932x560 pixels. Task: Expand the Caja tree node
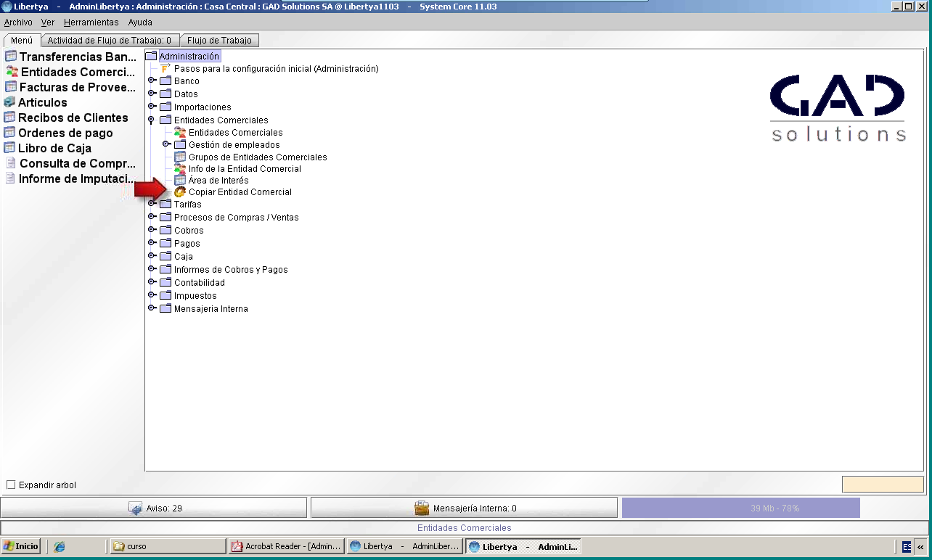(152, 256)
